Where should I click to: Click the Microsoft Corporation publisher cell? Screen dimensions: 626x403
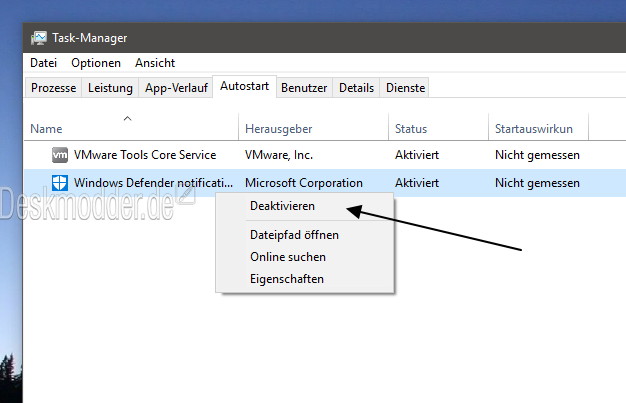(304, 183)
